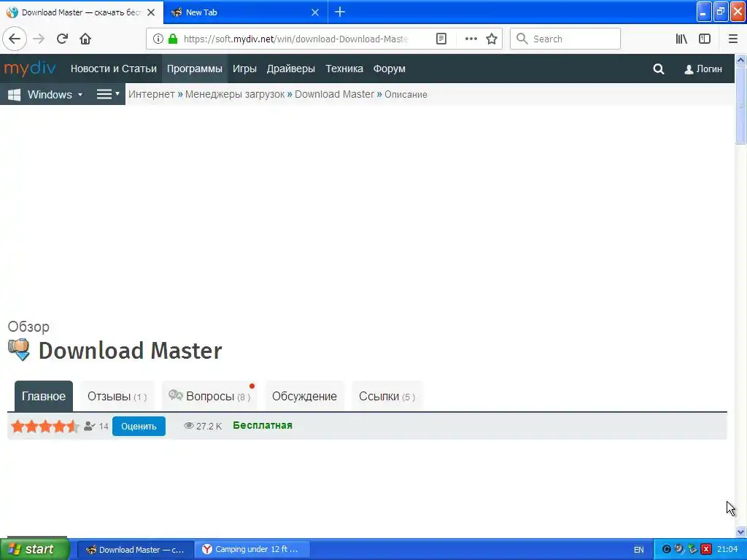Focus the browser Search box
The image size is (747, 560).
click(x=565, y=39)
